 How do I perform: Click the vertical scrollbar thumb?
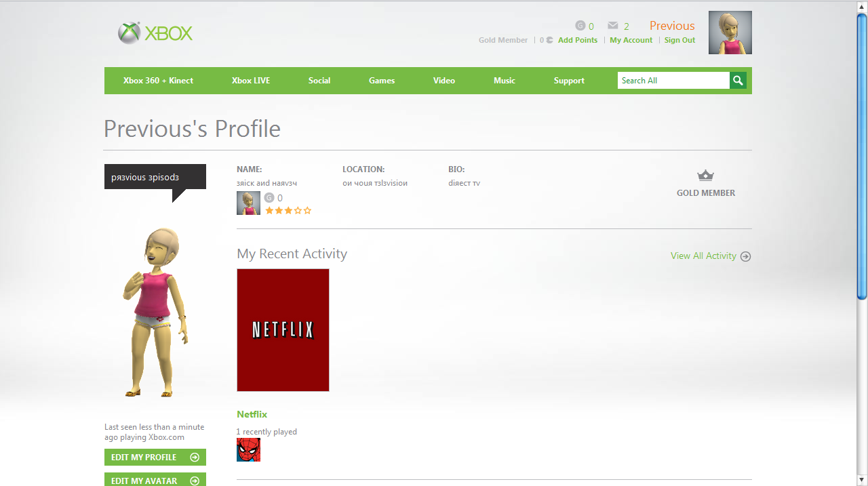862,156
